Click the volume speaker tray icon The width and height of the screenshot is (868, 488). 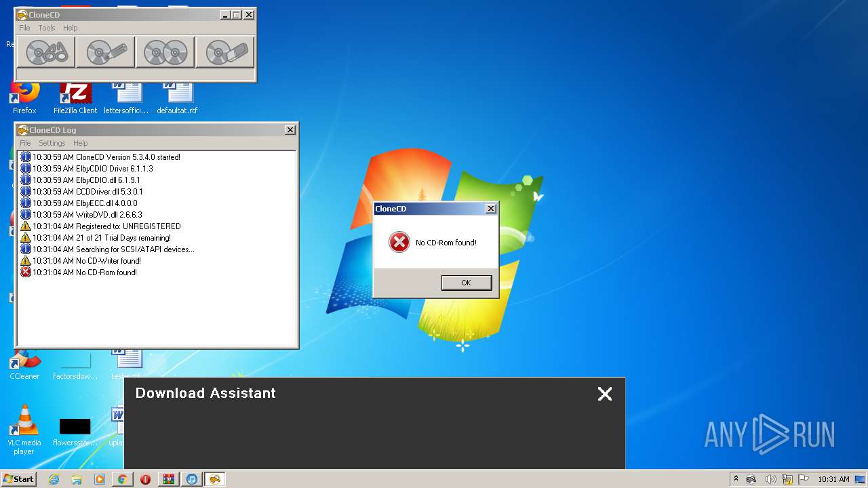(x=770, y=479)
